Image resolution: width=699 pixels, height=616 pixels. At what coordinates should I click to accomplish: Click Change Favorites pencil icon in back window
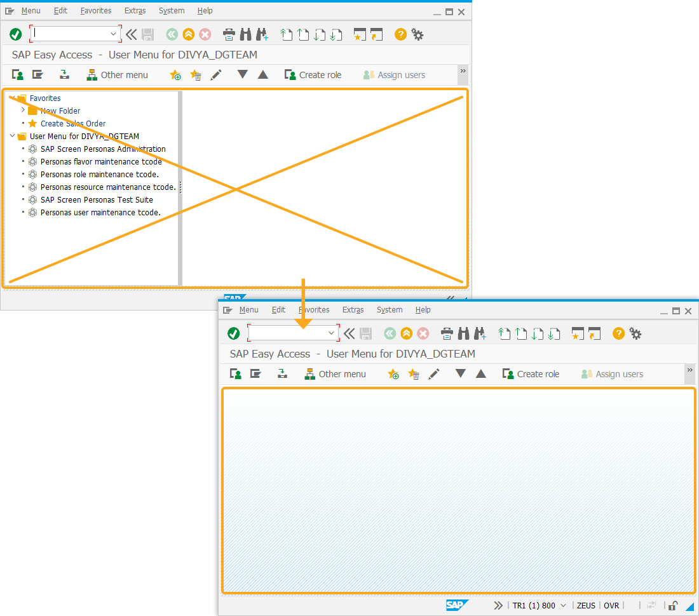coord(216,75)
